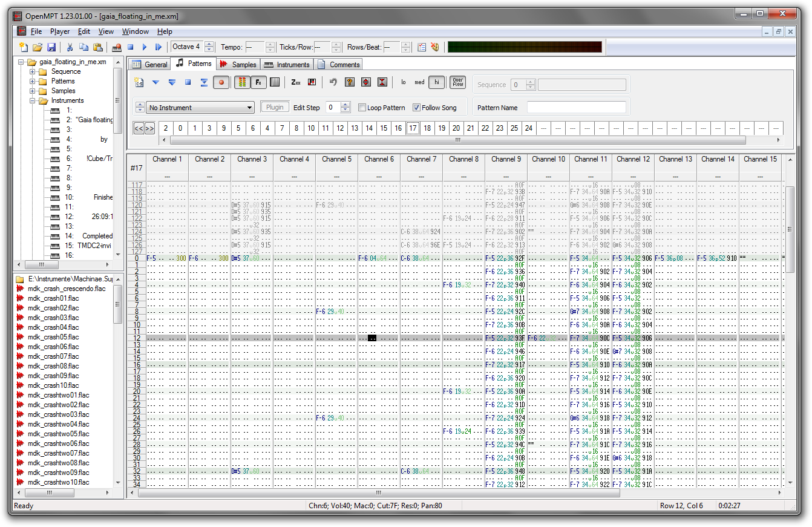Stop pattern playback
The width and height of the screenshot is (812, 527).
pyautogui.click(x=188, y=82)
